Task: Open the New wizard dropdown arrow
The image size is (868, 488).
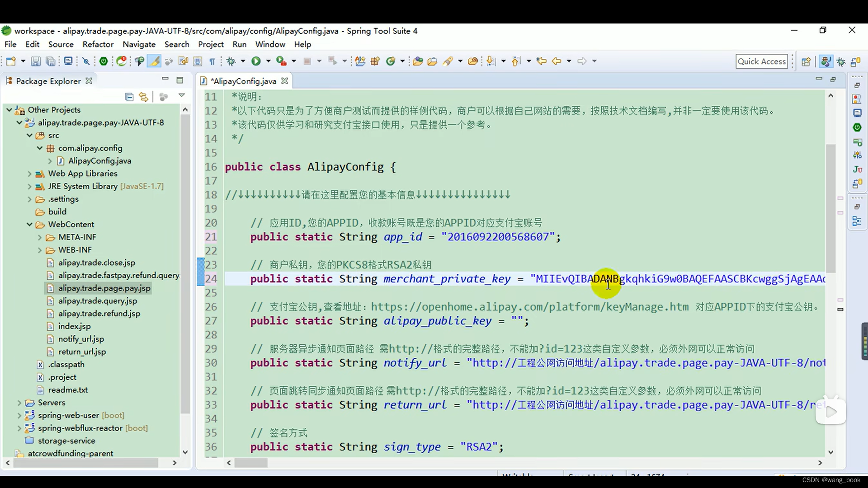Action: point(23,61)
